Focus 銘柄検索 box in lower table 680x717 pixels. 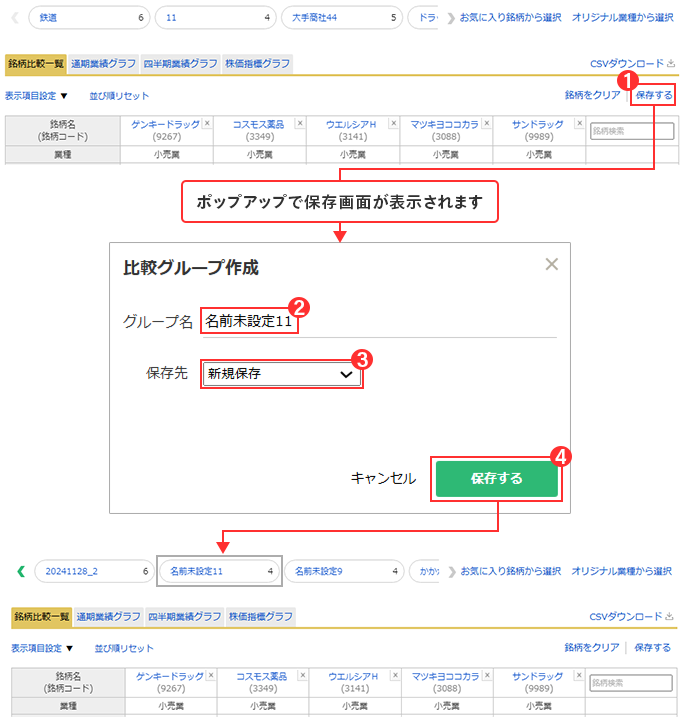631,683
